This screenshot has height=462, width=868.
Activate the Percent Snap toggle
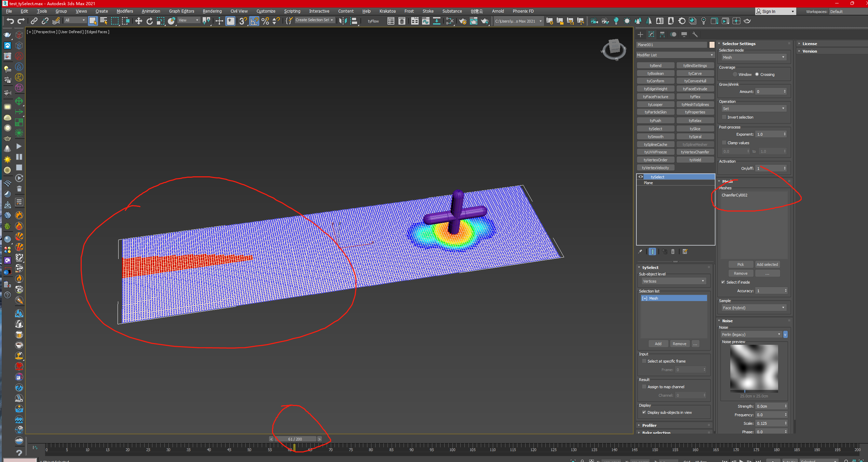[265, 21]
